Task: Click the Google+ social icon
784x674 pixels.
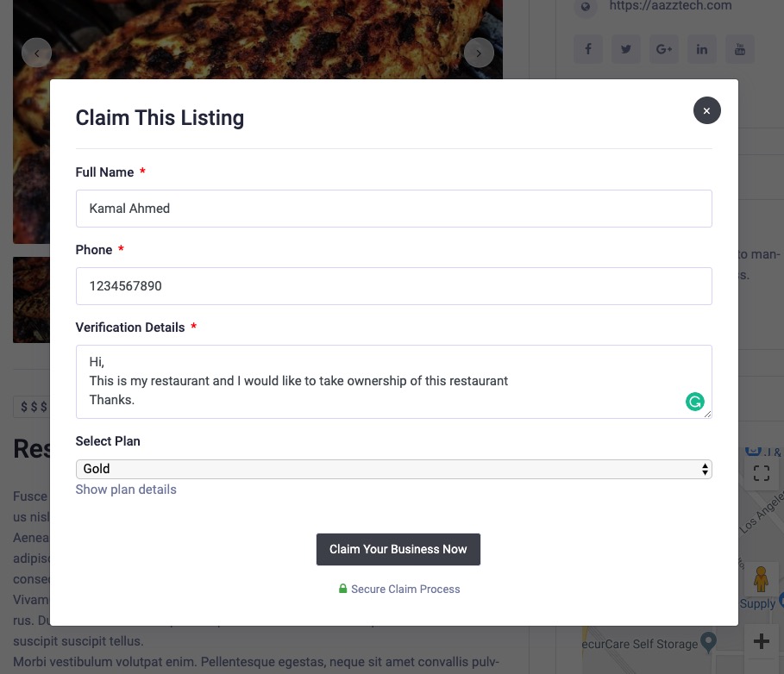Action: 663,49
